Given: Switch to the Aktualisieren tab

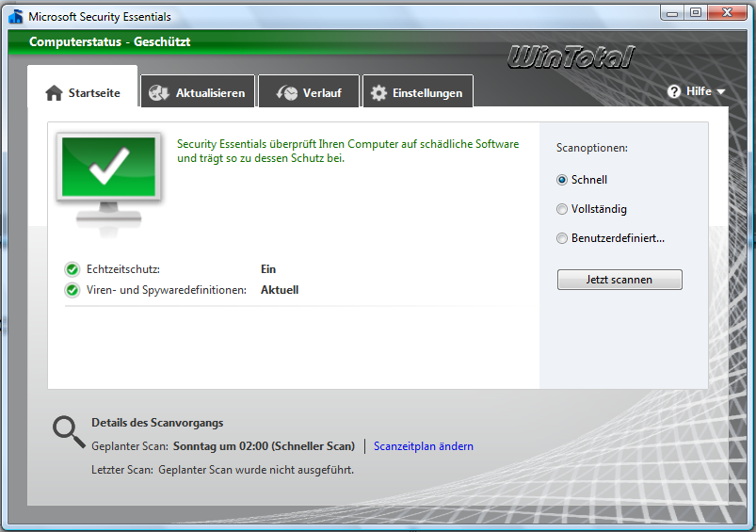Looking at the screenshot, I should pyautogui.click(x=198, y=90).
